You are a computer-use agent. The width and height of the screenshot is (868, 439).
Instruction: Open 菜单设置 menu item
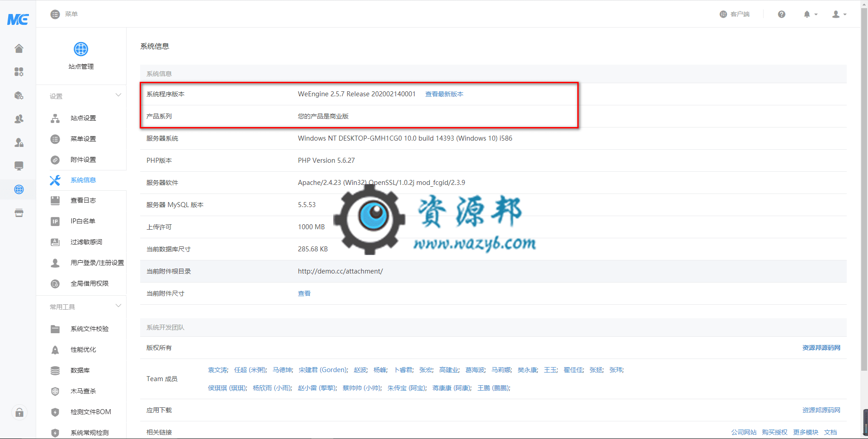point(83,139)
